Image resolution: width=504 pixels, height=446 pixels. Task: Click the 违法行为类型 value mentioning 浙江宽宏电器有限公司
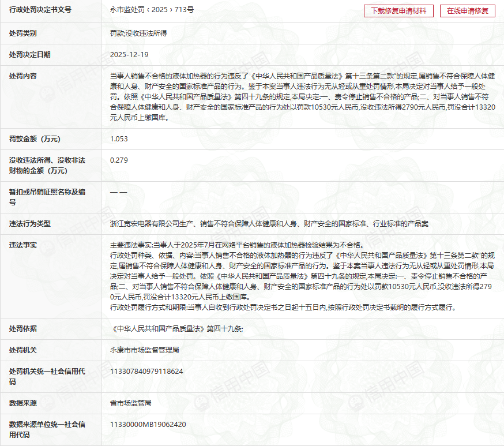pos(269,223)
